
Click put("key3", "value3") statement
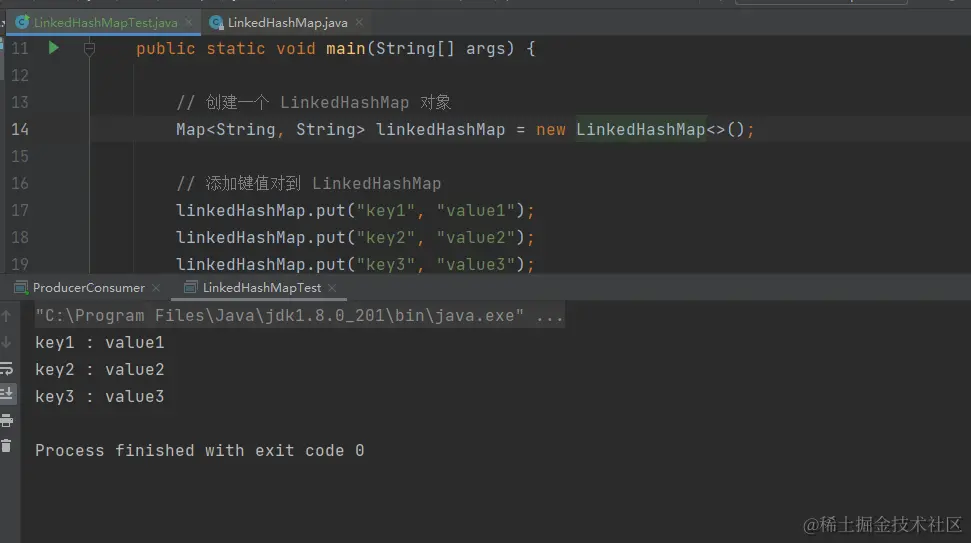pyautogui.click(x=355, y=264)
